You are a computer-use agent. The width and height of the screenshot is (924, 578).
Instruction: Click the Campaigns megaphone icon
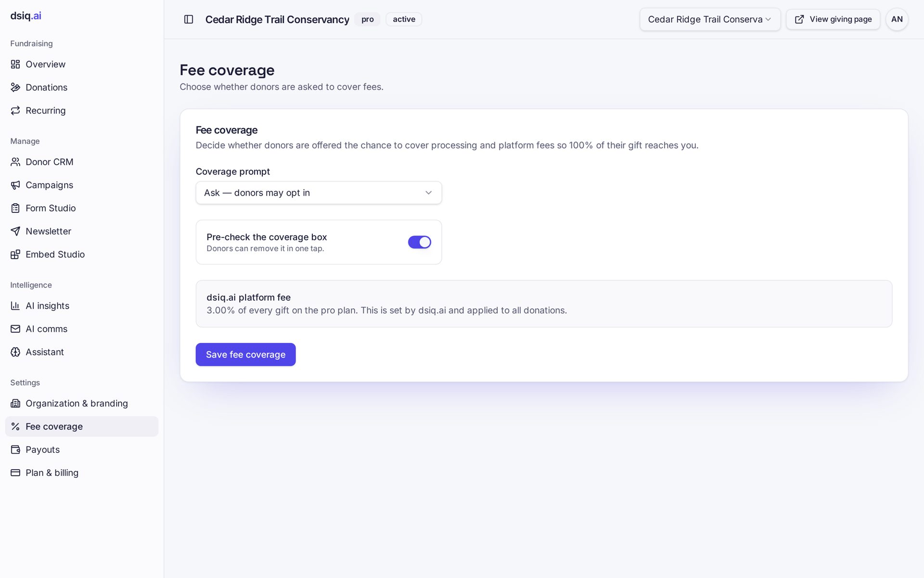click(x=15, y=185)
